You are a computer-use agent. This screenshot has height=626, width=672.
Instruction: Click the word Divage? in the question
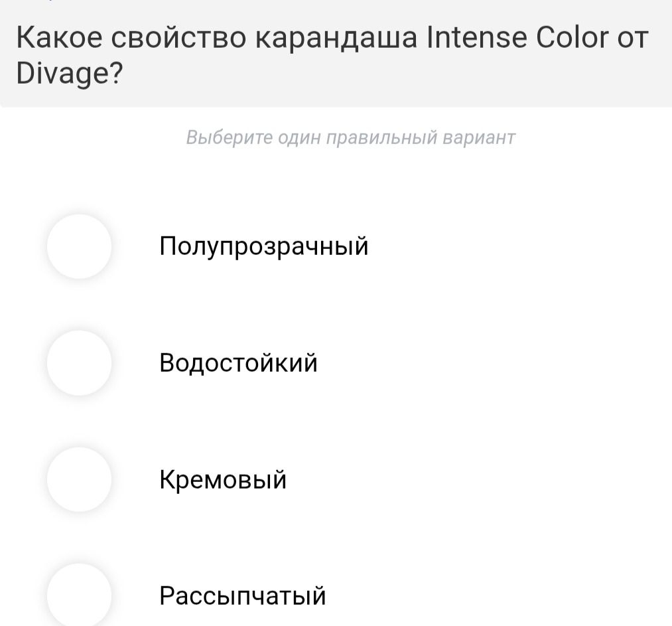[70, 74]
